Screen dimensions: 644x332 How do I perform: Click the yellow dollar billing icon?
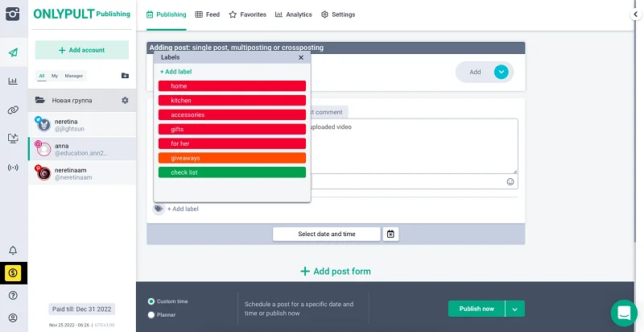click(x=13, y=273)
